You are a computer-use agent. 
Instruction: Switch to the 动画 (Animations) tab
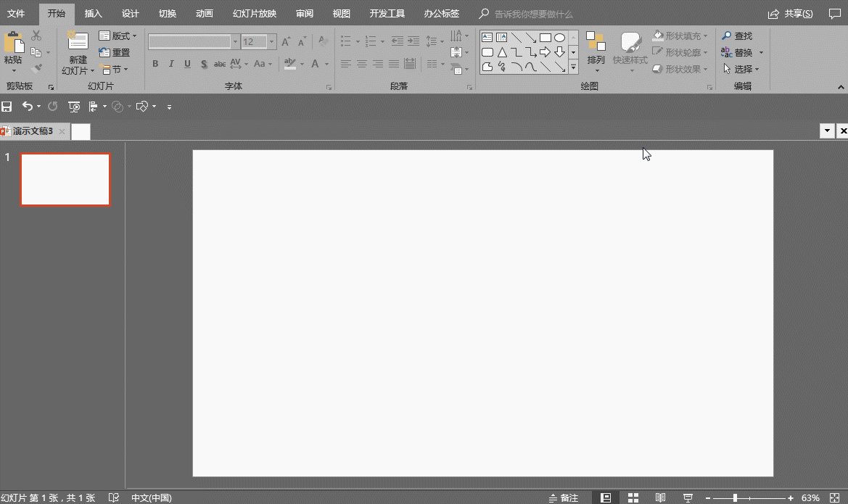[204, 14]
